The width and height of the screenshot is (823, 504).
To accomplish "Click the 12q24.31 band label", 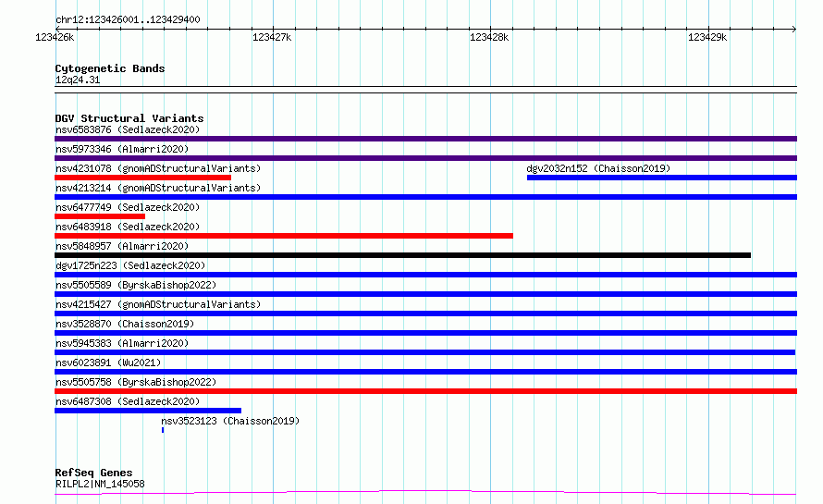I will 78,80.
